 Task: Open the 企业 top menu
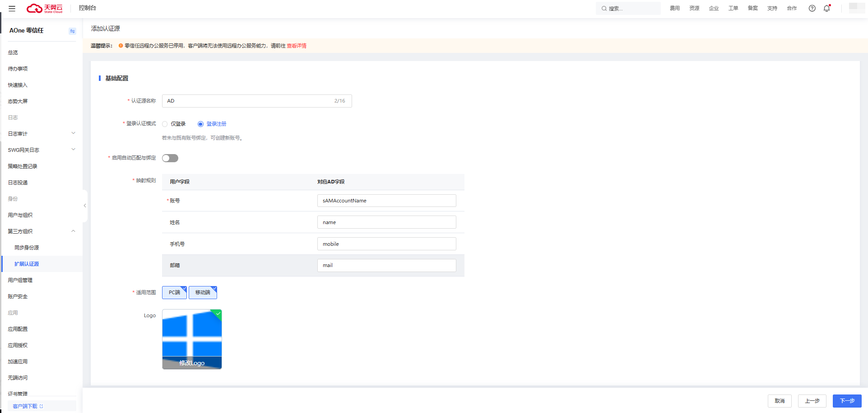[714, 8]
